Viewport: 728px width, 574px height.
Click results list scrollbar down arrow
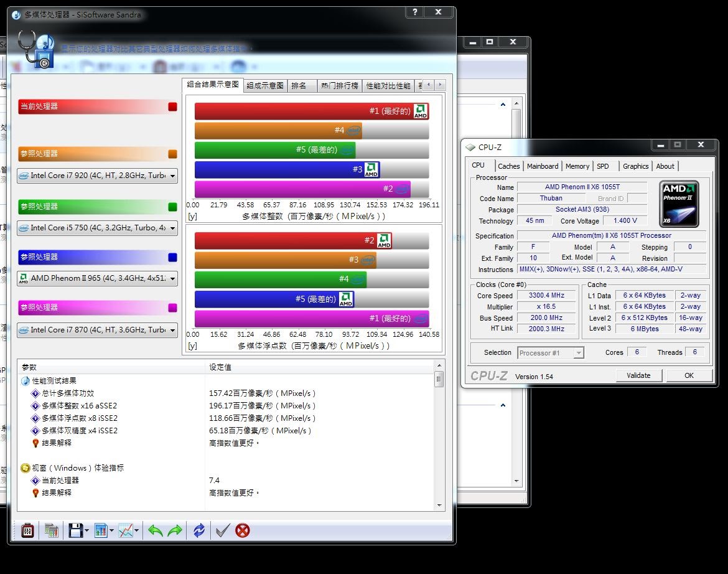[x=439, y=506]
